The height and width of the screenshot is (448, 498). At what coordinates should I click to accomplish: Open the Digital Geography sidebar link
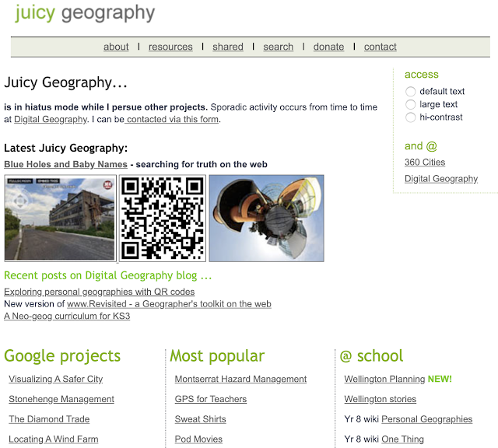tap(441, 179)
